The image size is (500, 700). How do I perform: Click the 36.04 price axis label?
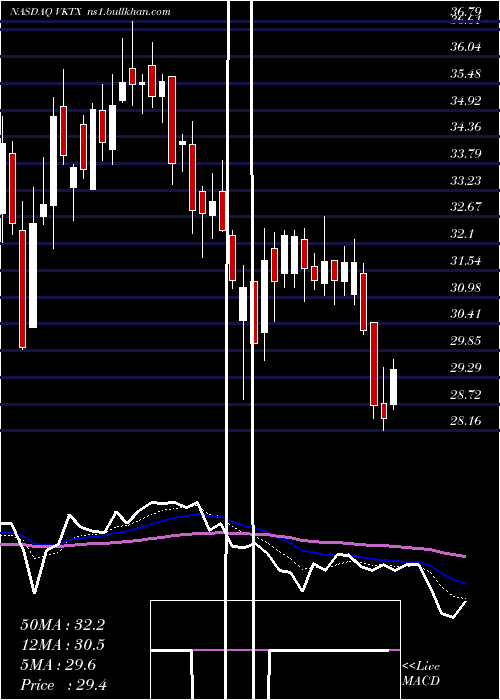(x=466, y=46)
